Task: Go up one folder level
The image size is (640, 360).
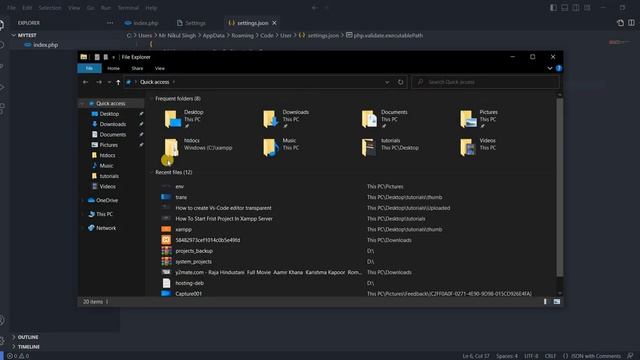Action: pyautogui.click(x=118, y=82)
